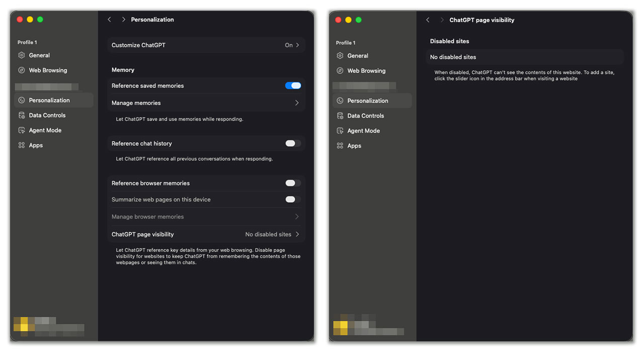
Task: Enable the Reference chat history switch
Action: click(x=293, y=143)
